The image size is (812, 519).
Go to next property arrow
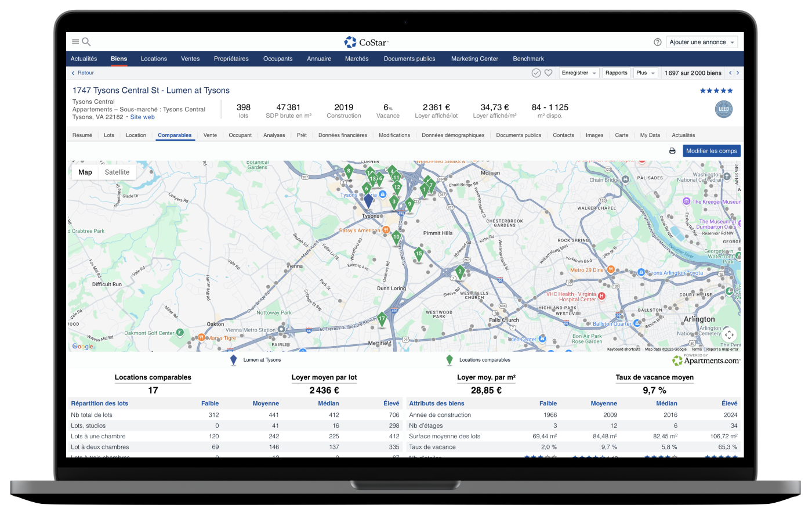click(738, 73)
